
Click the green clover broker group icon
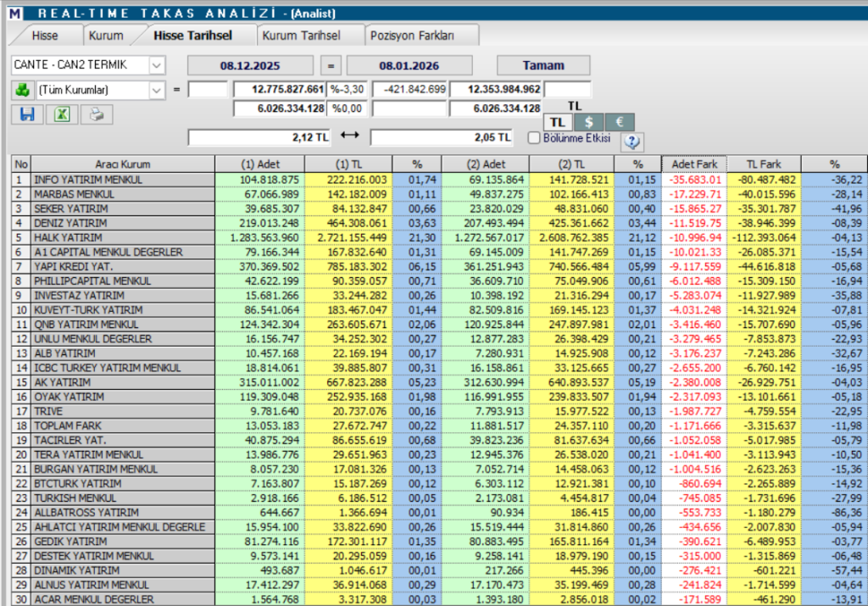23,90
